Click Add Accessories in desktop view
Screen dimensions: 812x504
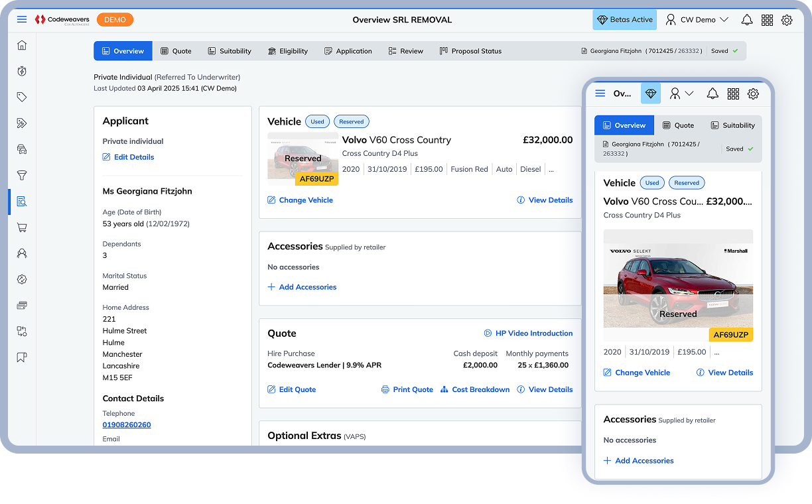(302, 287)
